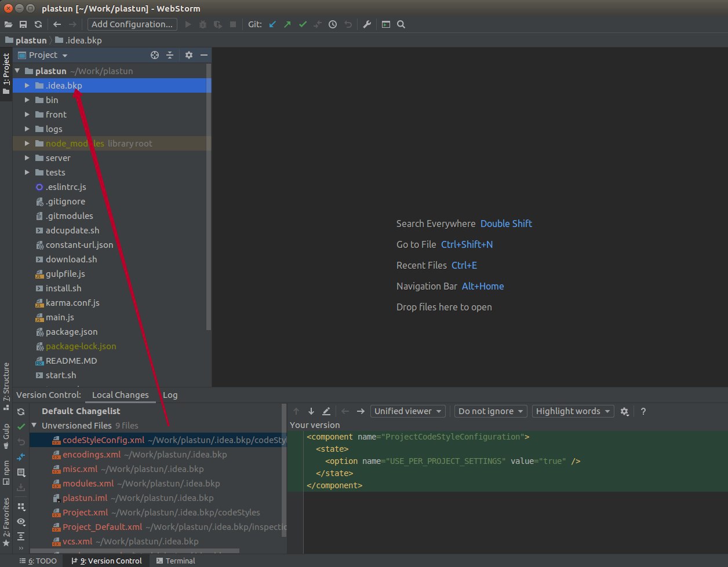Click the jump to source pencil icon in diff toolbar
Image resolution: width=728 pixels, height=567 pixels.
coord(326,411)
